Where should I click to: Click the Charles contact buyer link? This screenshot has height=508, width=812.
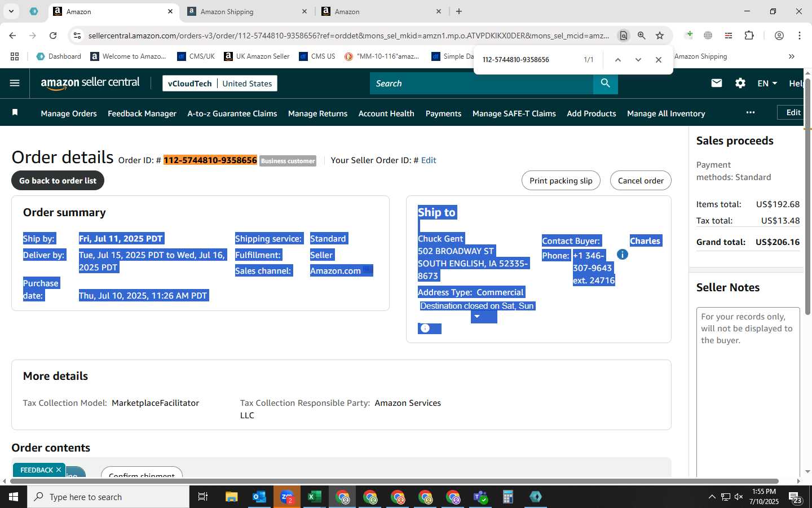pyautogui.click(x=645, y=241)
